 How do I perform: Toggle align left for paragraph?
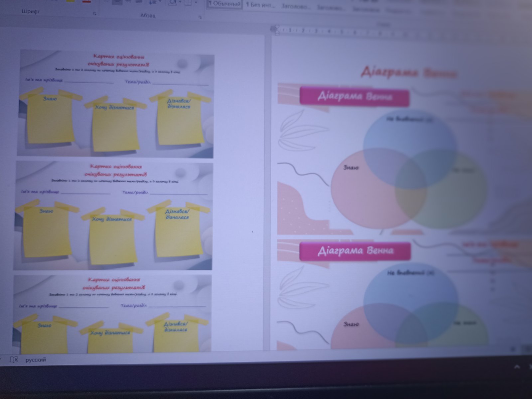coord(106,2)
